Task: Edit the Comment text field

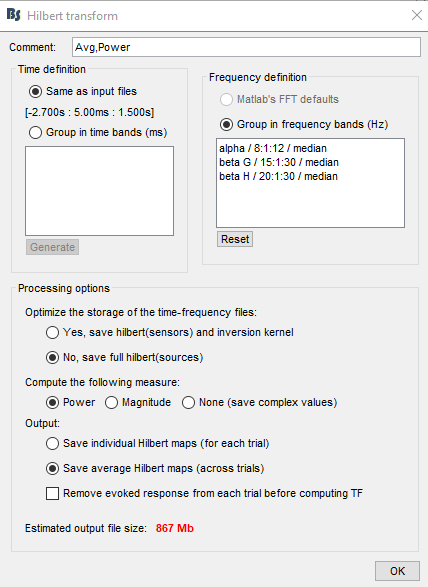Action: pos(246,48)
